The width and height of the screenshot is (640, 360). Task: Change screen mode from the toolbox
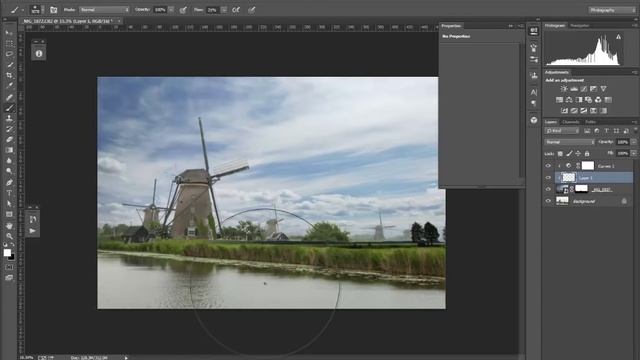[9, 278]
